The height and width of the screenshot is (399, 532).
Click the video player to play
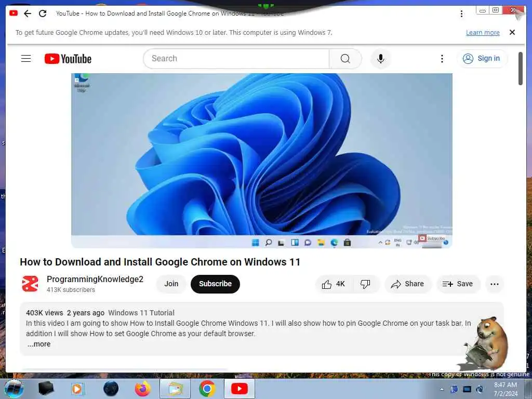pyautogui.click(x=262, y=161)
